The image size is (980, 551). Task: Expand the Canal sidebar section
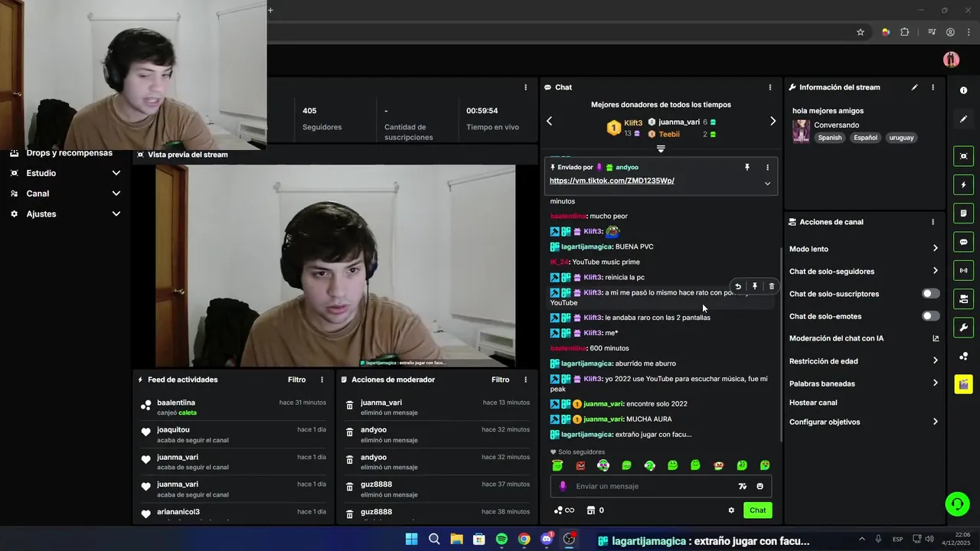[x=116, y=194]
